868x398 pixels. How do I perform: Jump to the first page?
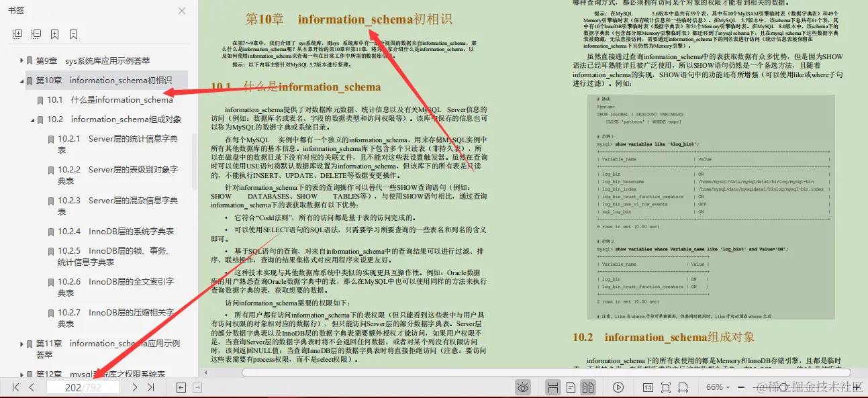click(16, 387)
